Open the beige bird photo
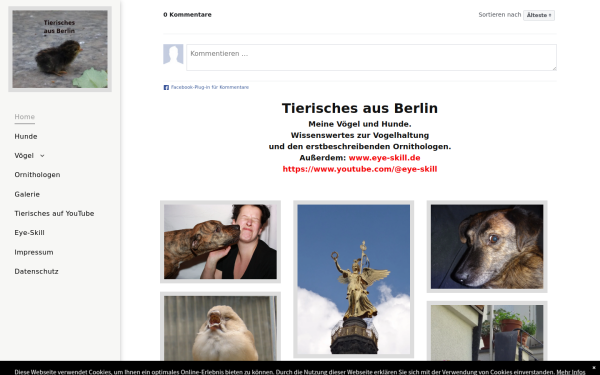Screen dimensions: 600x375 point(220,326)
